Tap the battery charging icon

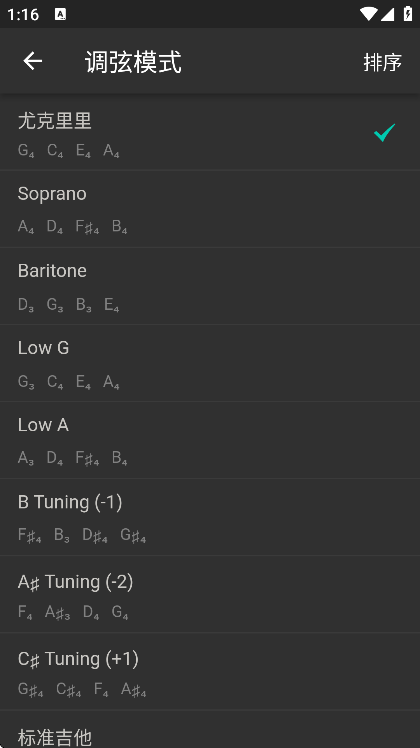click(408, 13)
